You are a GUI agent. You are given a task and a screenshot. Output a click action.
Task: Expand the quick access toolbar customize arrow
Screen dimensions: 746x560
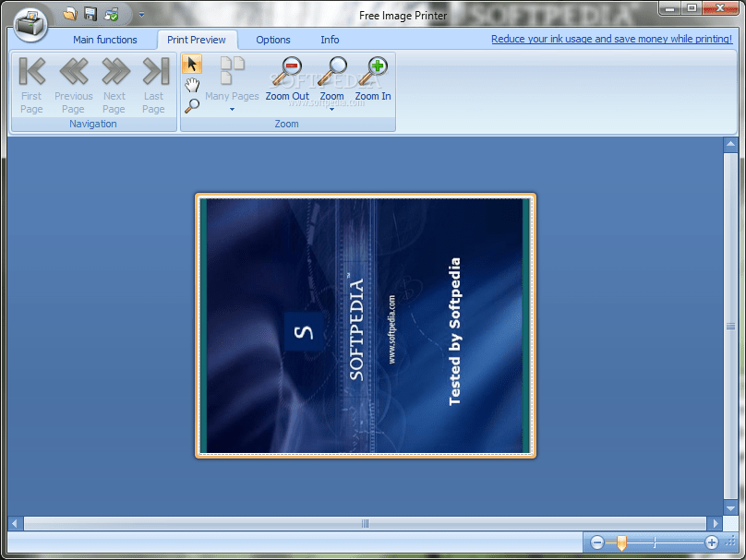point(141,15)
